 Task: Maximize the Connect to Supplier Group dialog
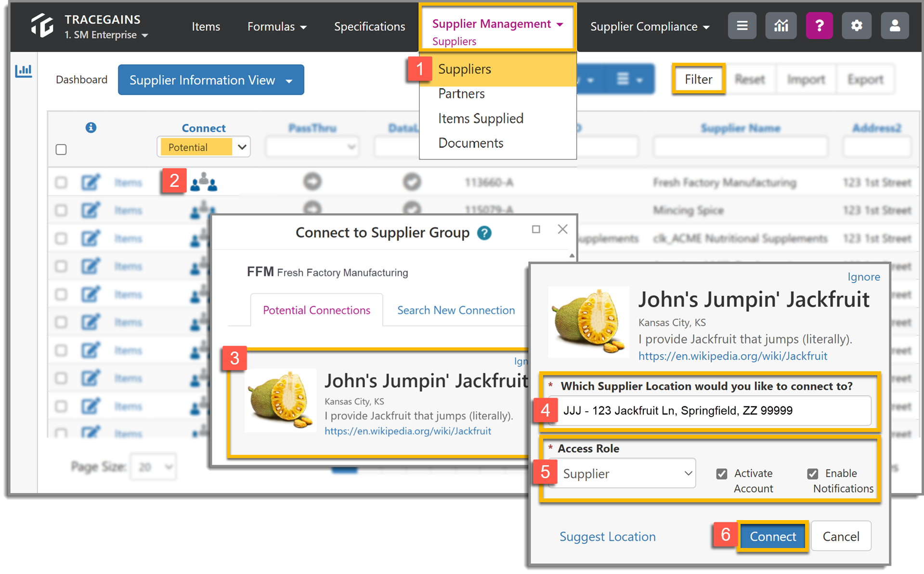click(x=536, y=229)
